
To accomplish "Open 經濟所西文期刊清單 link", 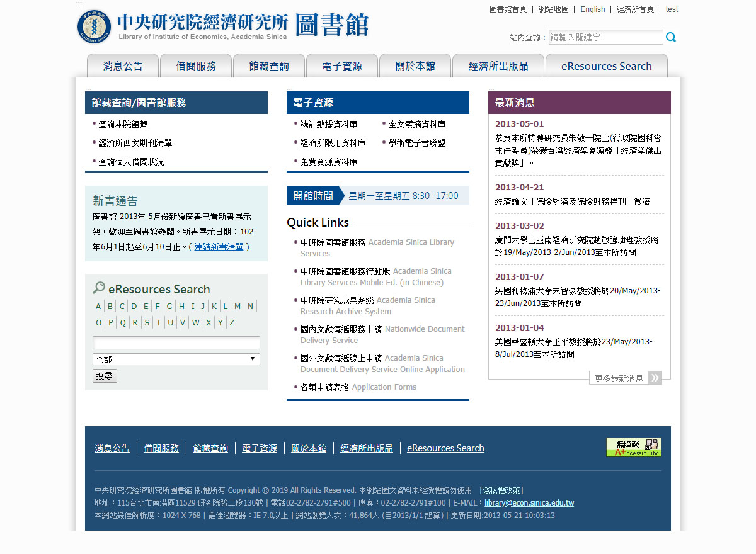I will (x=135, y=143).
